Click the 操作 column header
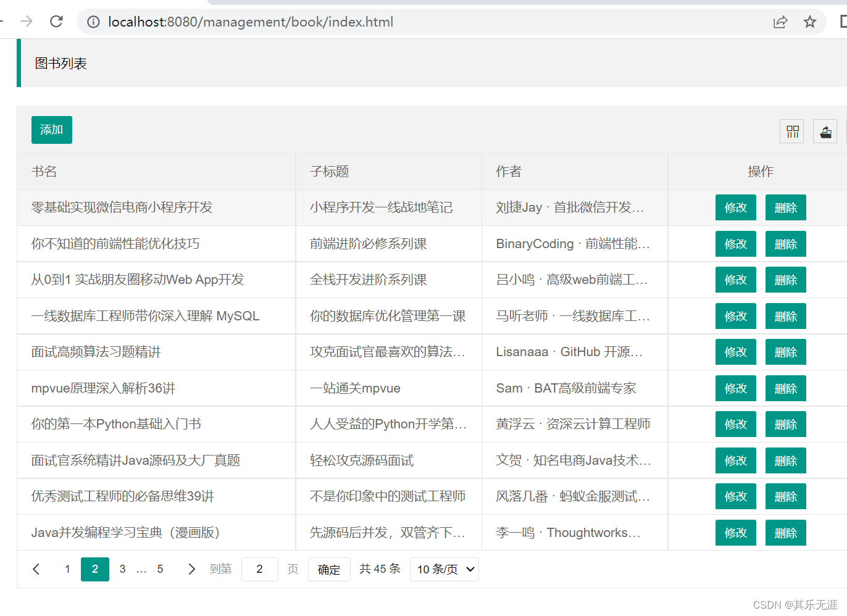 (x=761, y=172)
